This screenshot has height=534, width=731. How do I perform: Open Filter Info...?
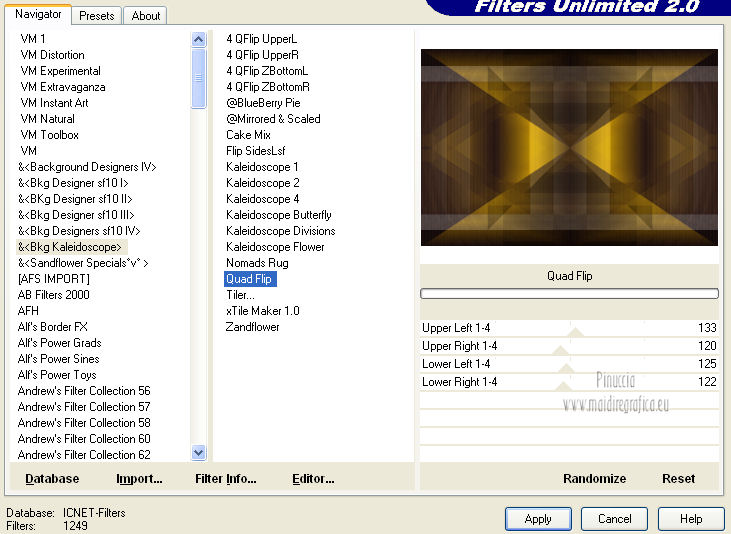(x=226, y=479)
